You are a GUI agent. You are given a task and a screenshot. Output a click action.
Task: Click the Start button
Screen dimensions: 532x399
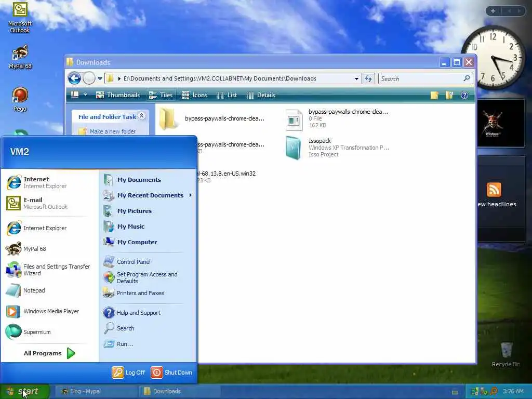(x=24, y=391)
